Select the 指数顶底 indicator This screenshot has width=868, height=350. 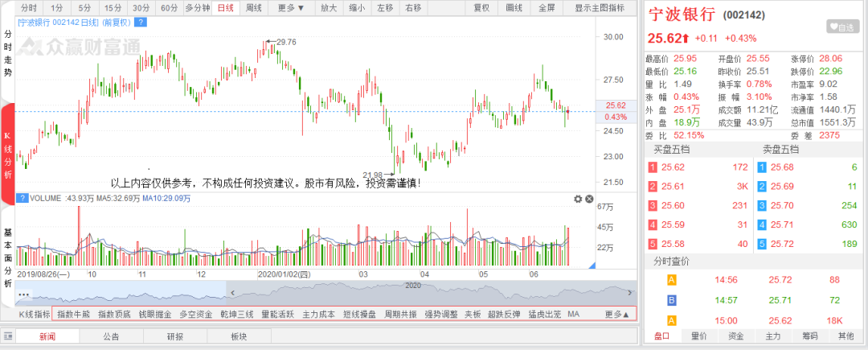[x=114, y=315]
